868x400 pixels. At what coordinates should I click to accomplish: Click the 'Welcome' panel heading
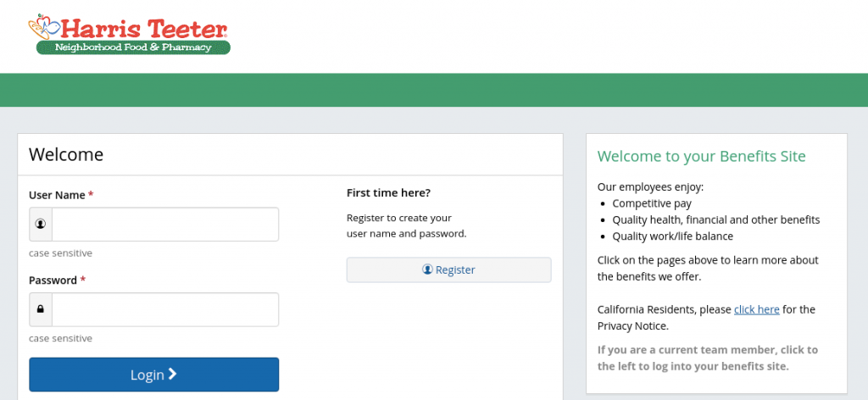[66, 154]
